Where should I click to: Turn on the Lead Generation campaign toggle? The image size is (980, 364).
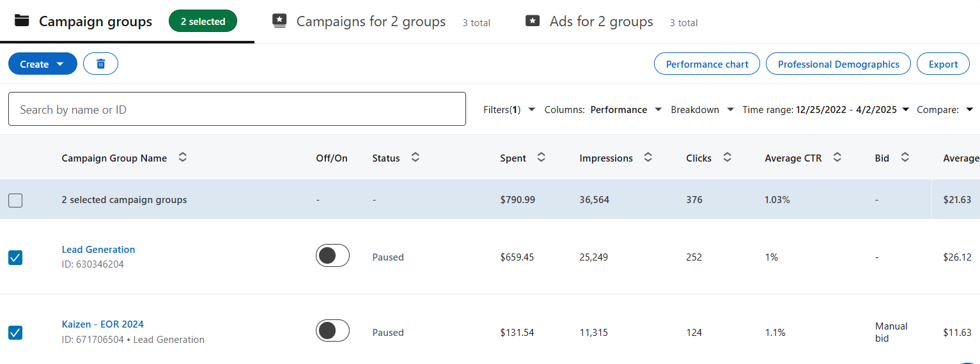pyautogui.click(x=332, y=255)
